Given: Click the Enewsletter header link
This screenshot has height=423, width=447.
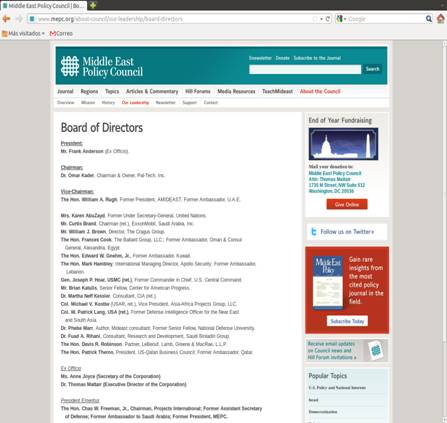Looking at the screenshot, I should [x=260, y=58].
